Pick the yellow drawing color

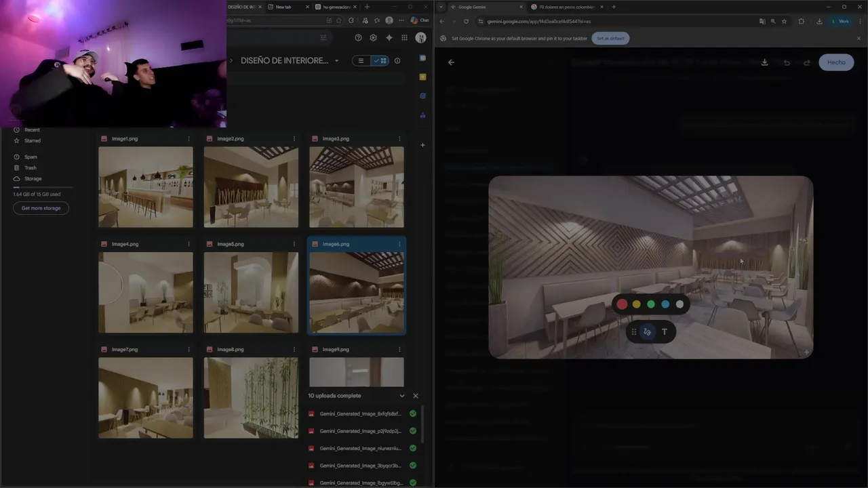click(x=636, y=304)
